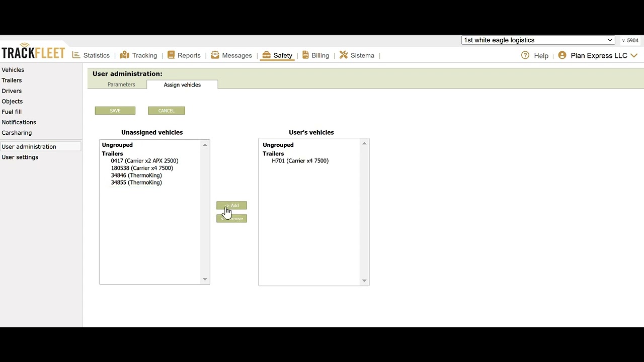Click the Remove button
Screen dimensions: 644x362
[231, 218]
